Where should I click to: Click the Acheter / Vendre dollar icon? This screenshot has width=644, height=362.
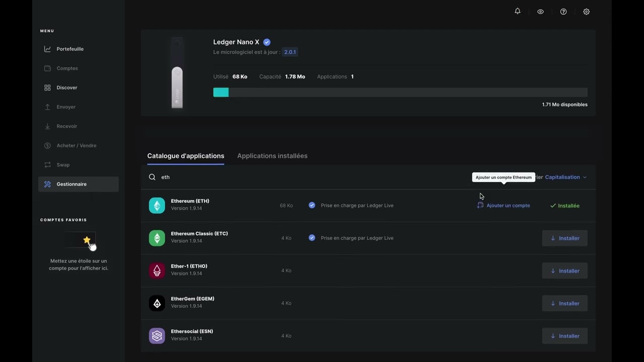click(x=47, y=145)
